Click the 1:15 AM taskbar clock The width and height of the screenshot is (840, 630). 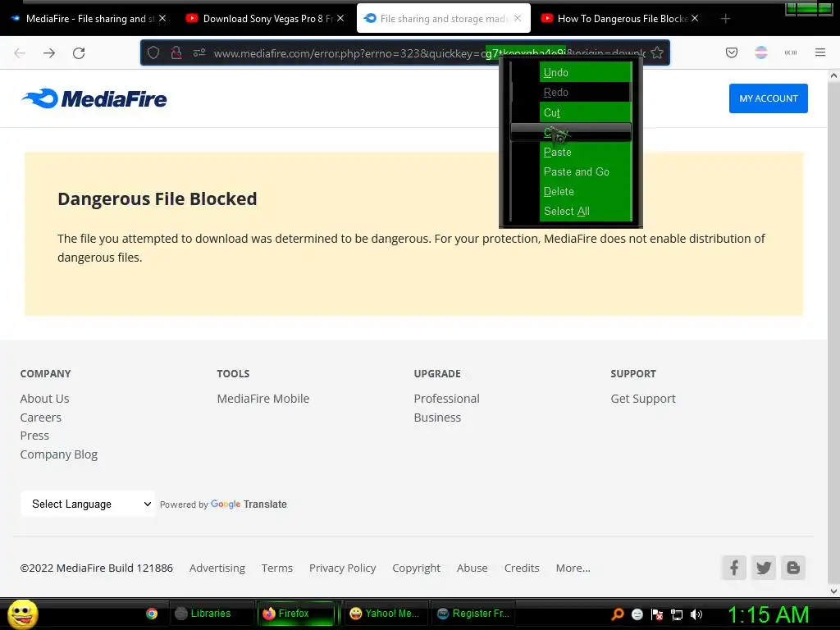coord(768,614)
